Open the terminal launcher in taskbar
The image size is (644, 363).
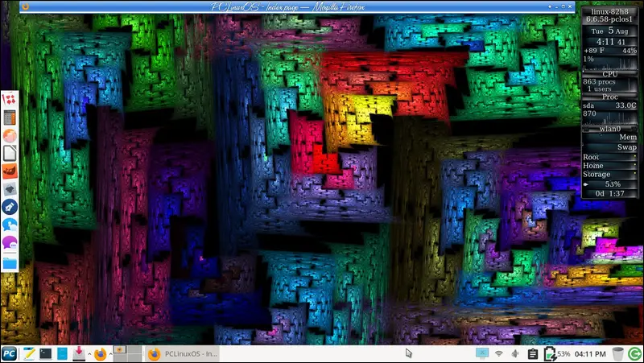[x=46, y=354]
